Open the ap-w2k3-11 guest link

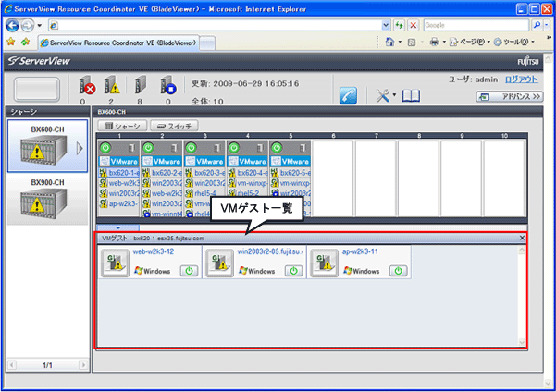[360, 251]
